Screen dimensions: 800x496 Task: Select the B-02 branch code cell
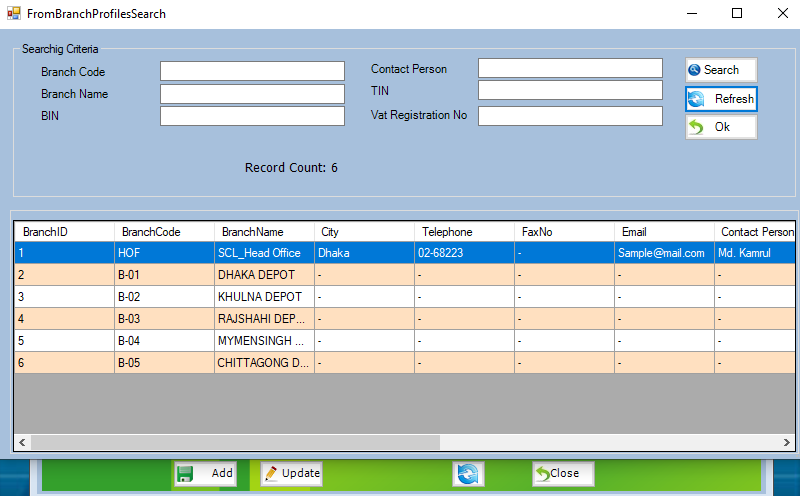click(x=164, y=296)
